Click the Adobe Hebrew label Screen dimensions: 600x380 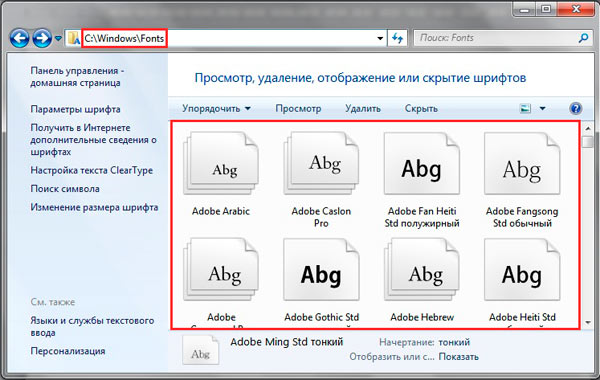point(422,317)
